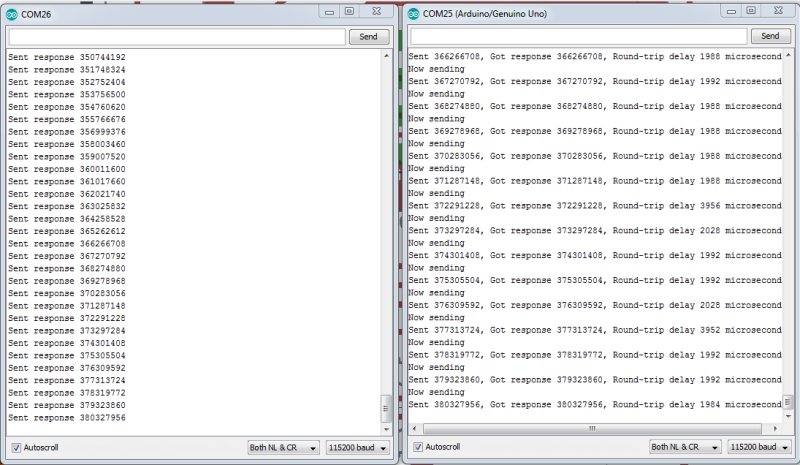Close the COM25 Arduino/Genuino Uno window

point(778,11)
